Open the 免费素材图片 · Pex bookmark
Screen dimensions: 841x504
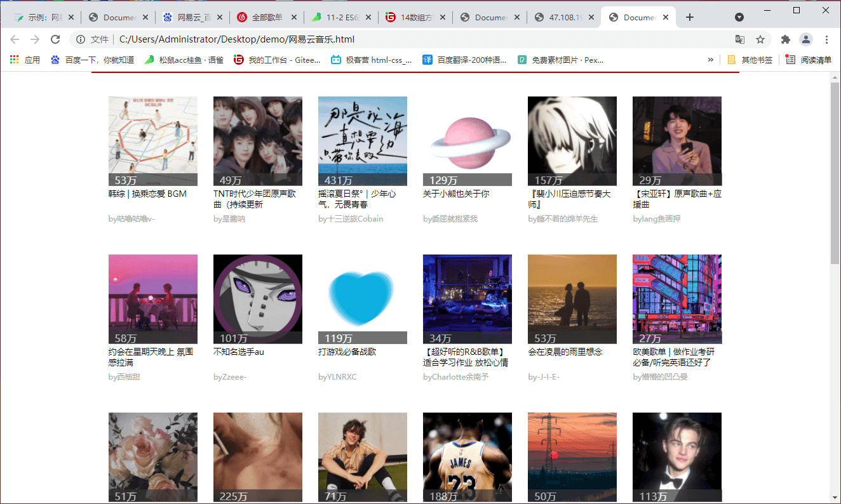point(560,60)
